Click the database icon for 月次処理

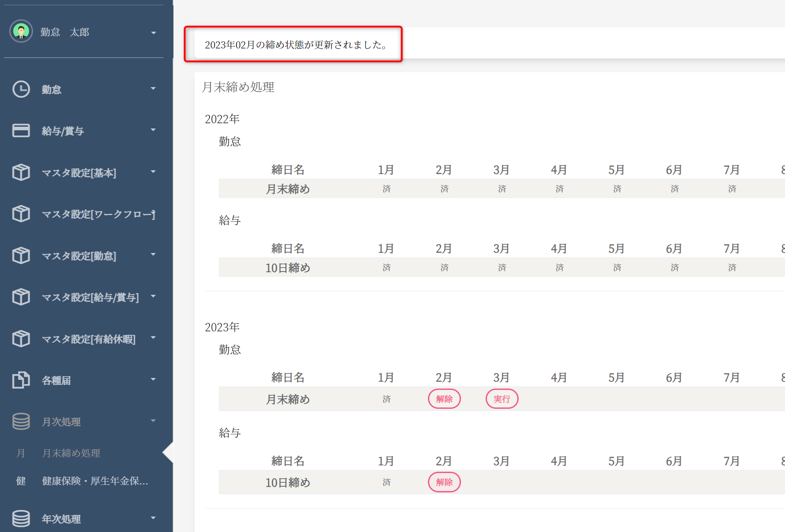point(21,422)
